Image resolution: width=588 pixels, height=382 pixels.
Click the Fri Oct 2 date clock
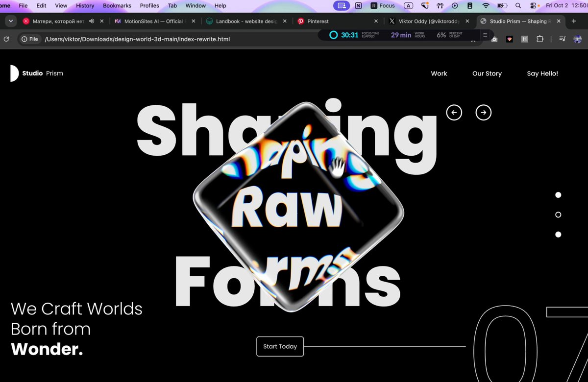coord(567,5)
